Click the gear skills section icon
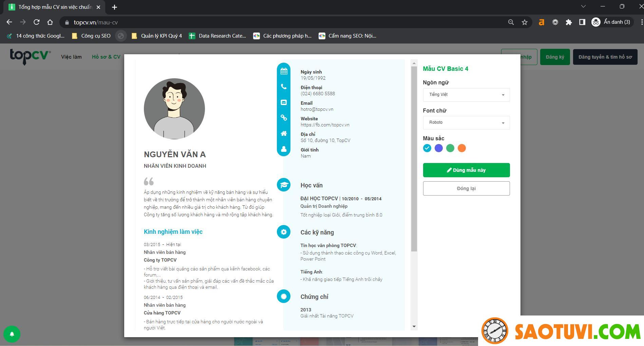 (x=284, y=232)
